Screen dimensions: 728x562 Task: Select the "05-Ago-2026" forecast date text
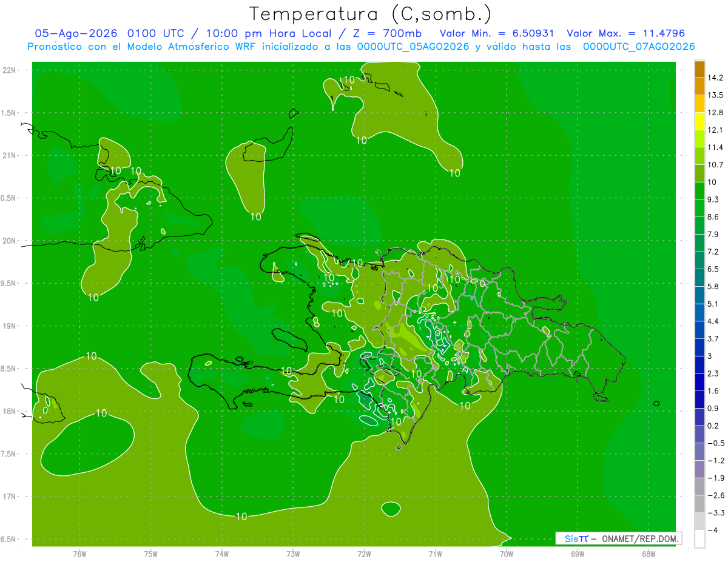pyautogui.click(x=77, y=33)
